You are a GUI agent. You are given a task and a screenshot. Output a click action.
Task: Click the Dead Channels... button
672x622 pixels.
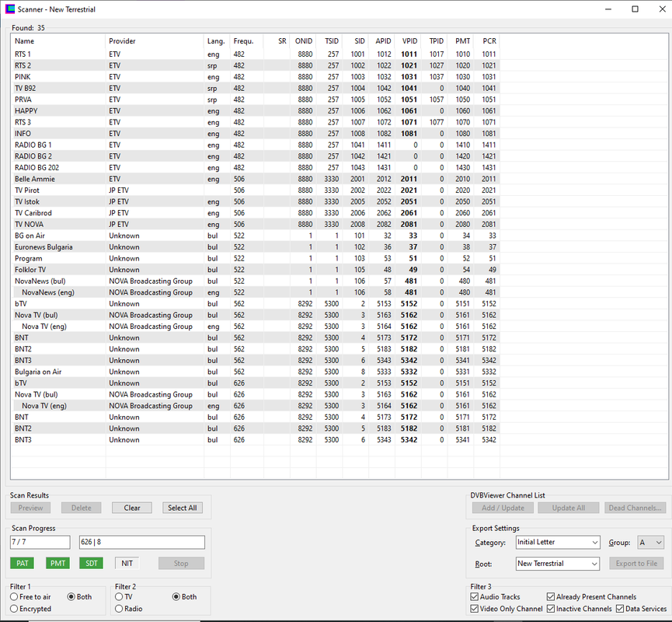pyautogui.click(x=635, y=508)
